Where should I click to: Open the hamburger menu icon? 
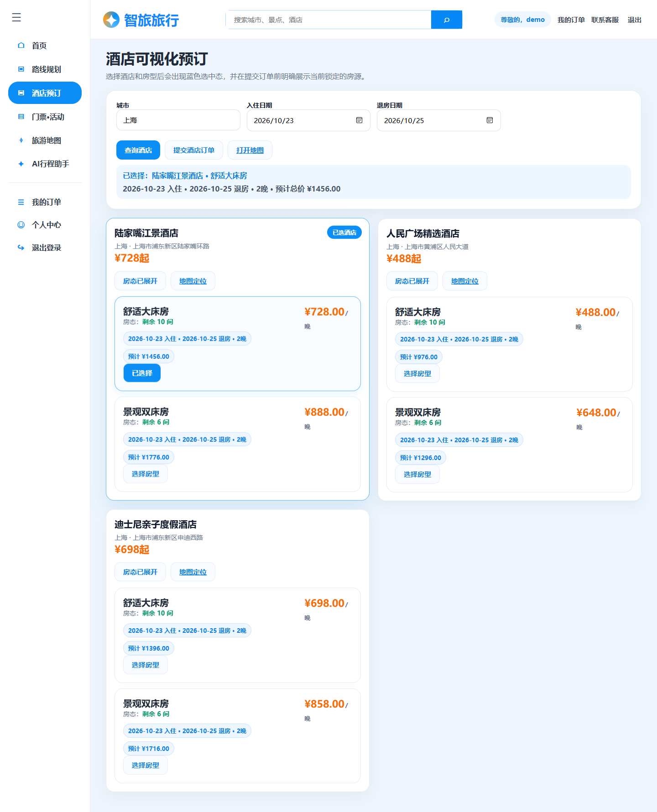coord(16,17)
